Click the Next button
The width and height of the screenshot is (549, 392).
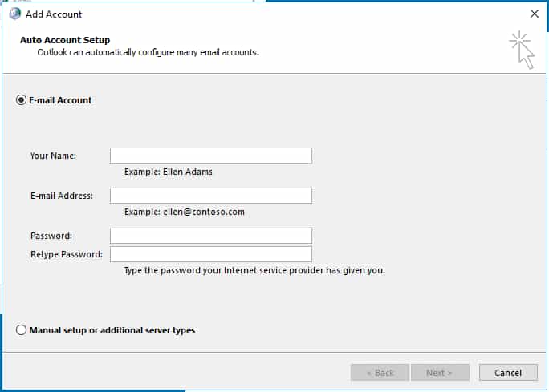point(440,373)
